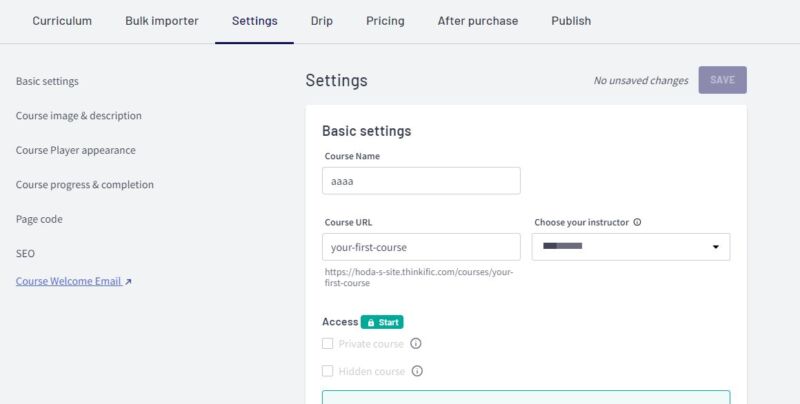Open Course image & description section
Image resolution: width=800 pixels, height=404 pixels.
click(79, 116)
